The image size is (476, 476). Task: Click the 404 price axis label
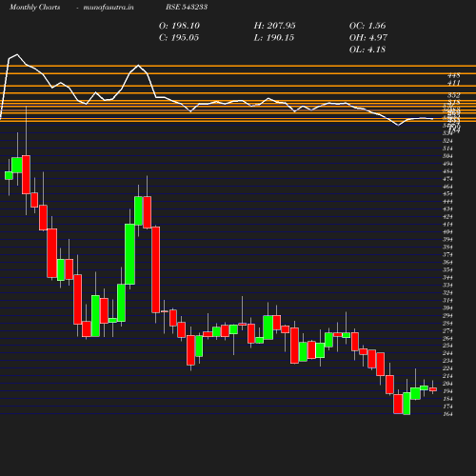(x=447, y=232)
